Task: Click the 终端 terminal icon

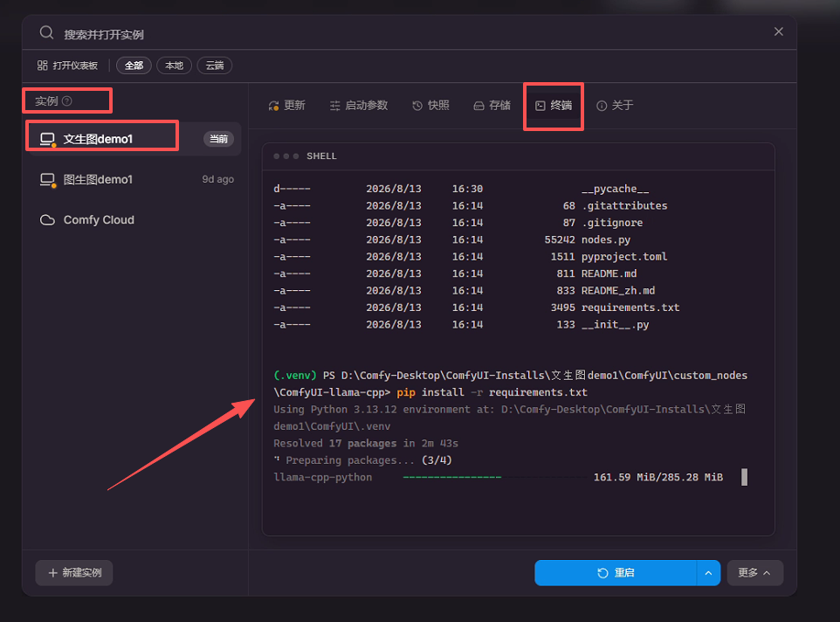Action: click(540, 106)
